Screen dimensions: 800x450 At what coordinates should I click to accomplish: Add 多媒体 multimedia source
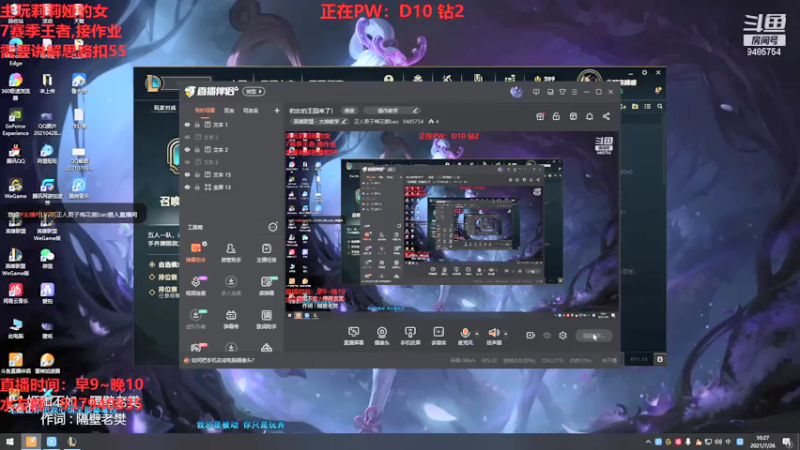click(x=438, y=336)
